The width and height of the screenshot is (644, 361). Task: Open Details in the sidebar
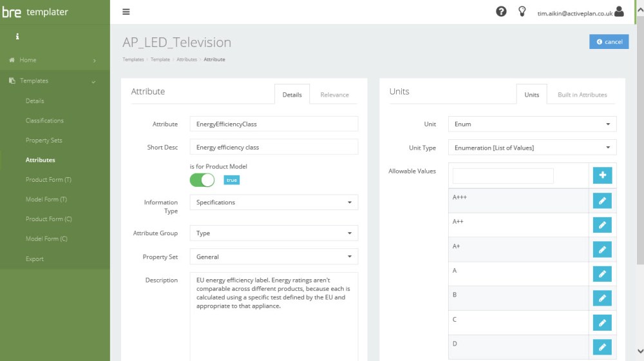[35, 101]
